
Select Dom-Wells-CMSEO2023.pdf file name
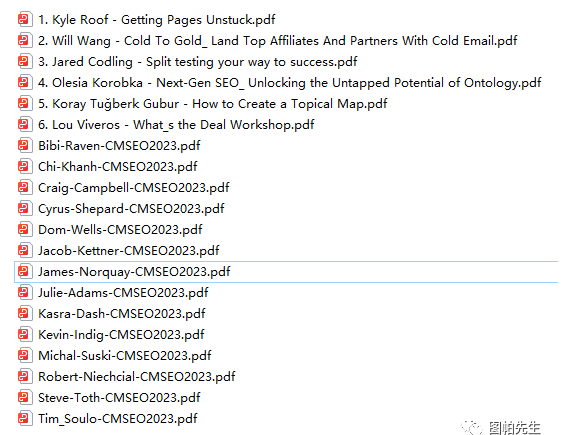tap(120, 230)
